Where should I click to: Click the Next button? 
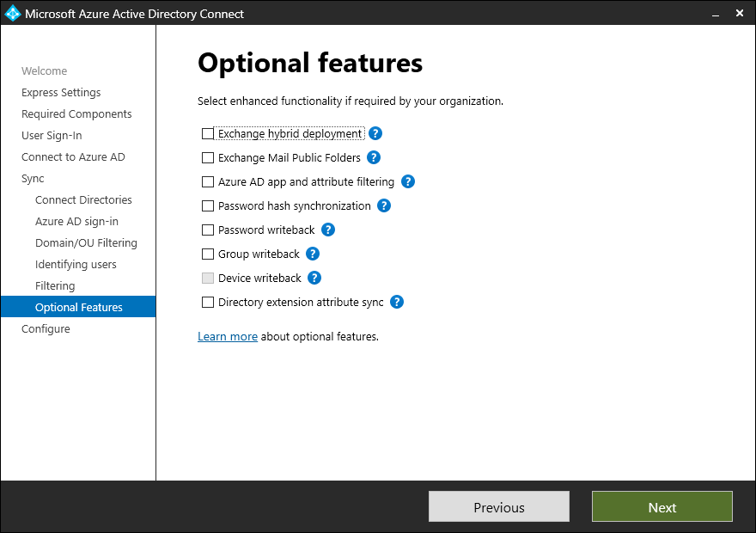(x=661, y=506)
